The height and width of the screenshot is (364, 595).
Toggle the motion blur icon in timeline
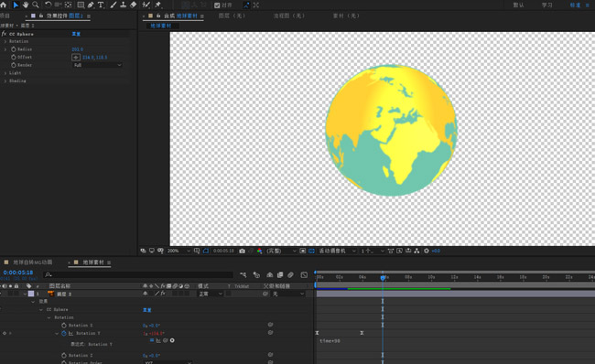pos(290,275)
